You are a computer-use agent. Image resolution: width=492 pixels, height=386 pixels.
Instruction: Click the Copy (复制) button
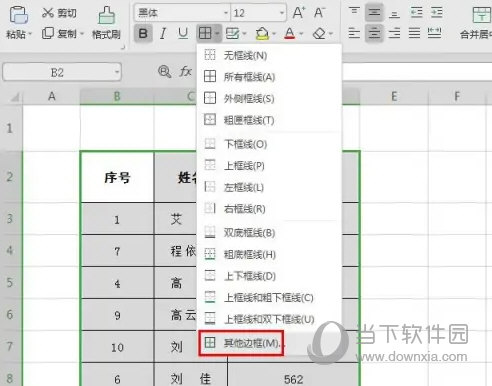click(x=59, y=33)
